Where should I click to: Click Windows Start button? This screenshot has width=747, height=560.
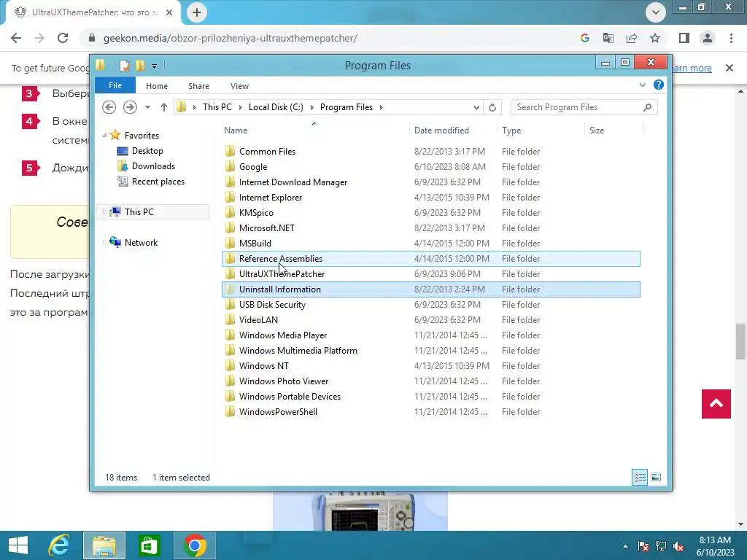click(18, 545)
